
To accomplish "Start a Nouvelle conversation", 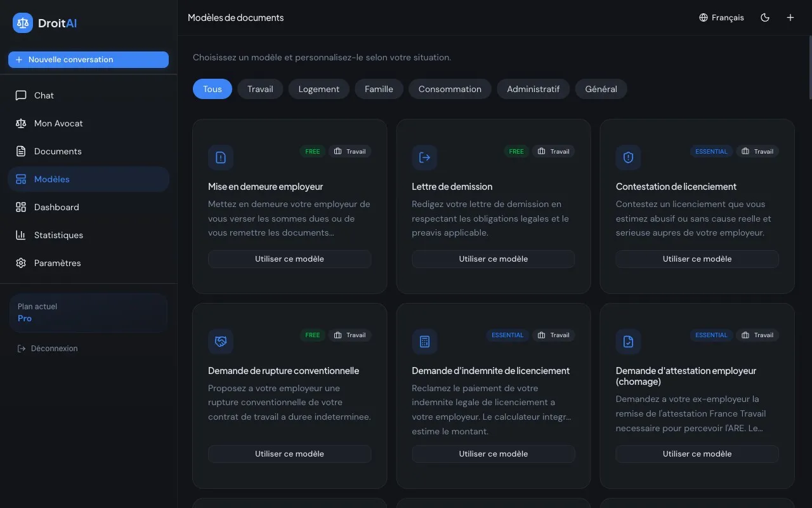I will click(x=88, y=59).
